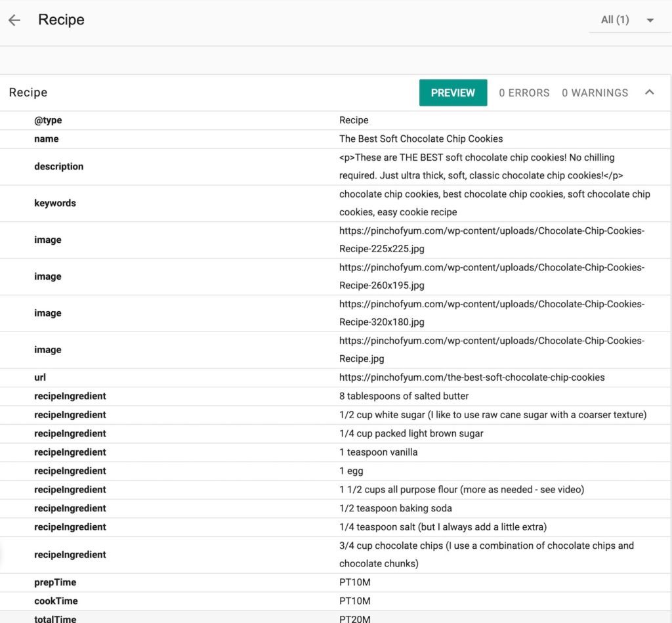
Task: Click the keywords property label
Action: coord(55,204)
